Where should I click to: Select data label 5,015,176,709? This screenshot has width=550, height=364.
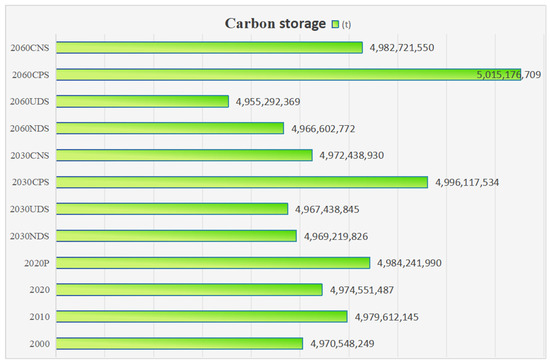[509, 74]
